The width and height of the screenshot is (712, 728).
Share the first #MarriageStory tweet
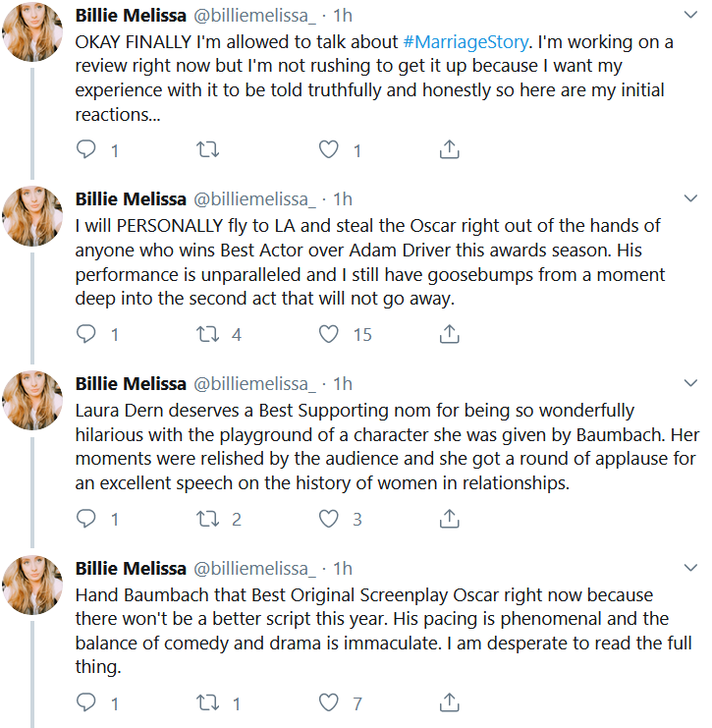[x=449, y=149]
